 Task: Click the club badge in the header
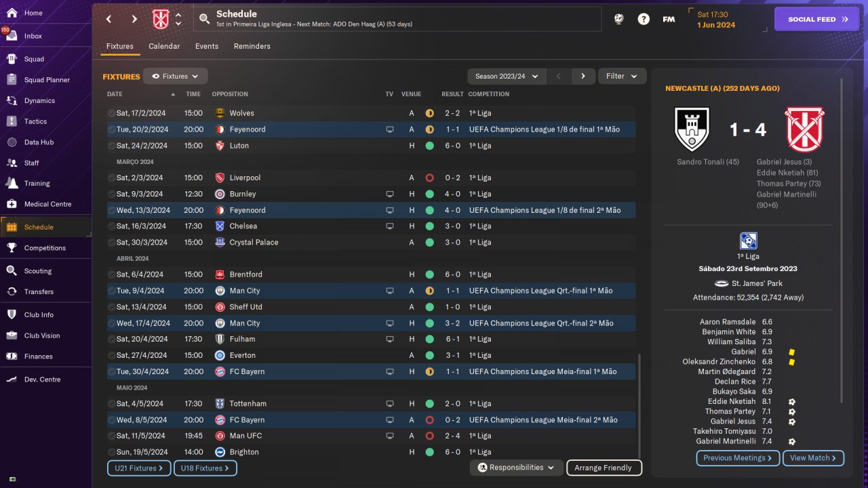click(x=161, y=19)
